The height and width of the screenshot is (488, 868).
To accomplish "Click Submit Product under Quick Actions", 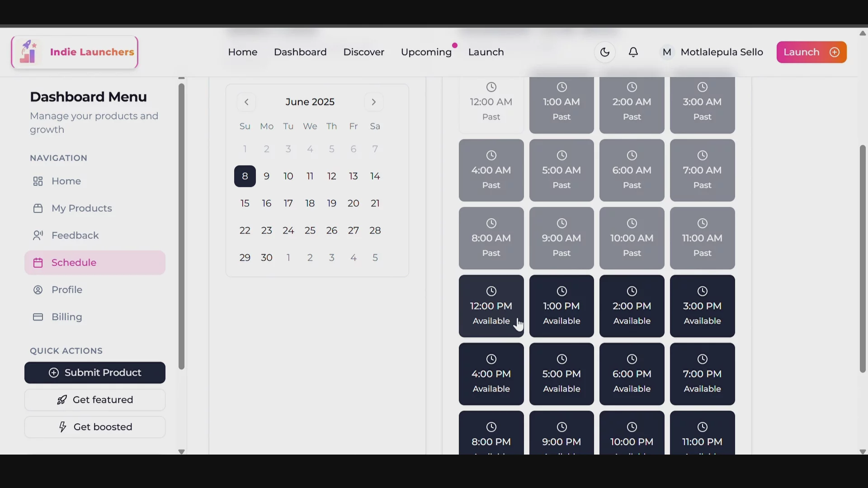I will point(94,372).
